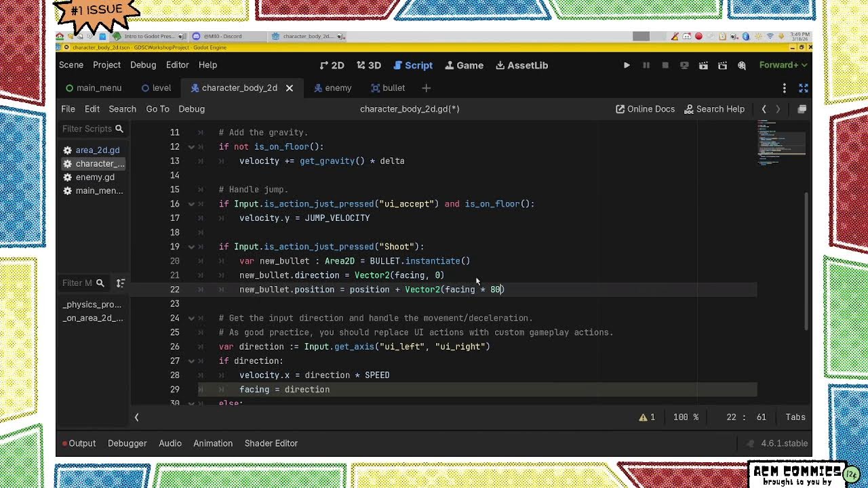The height and width of the screenshot is (488, 868).
Task: Run the current scene clapper icon
Action: [703, 65]
